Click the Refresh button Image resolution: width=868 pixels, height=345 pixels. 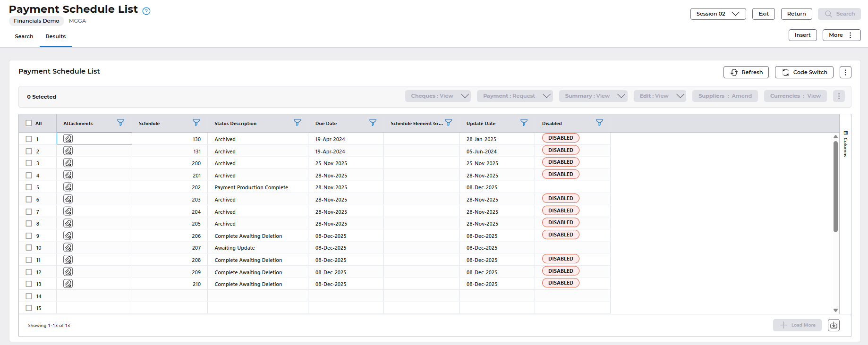tap(746, 72)
